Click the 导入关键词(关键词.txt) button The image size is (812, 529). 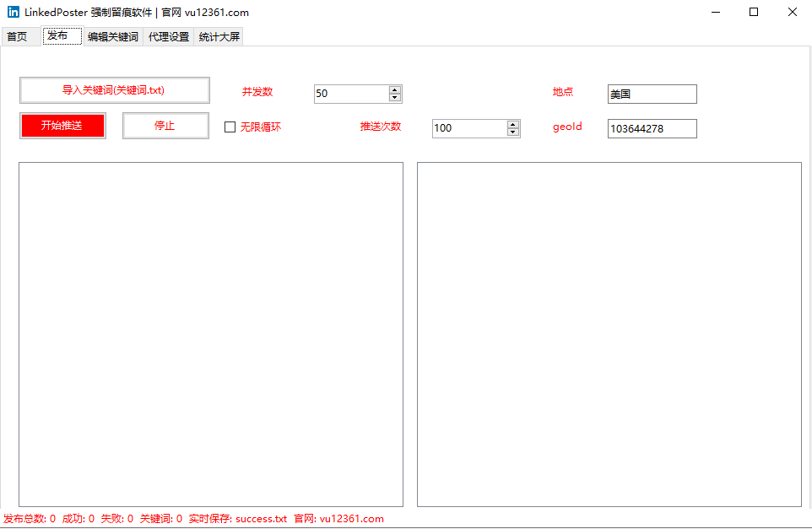114,90
